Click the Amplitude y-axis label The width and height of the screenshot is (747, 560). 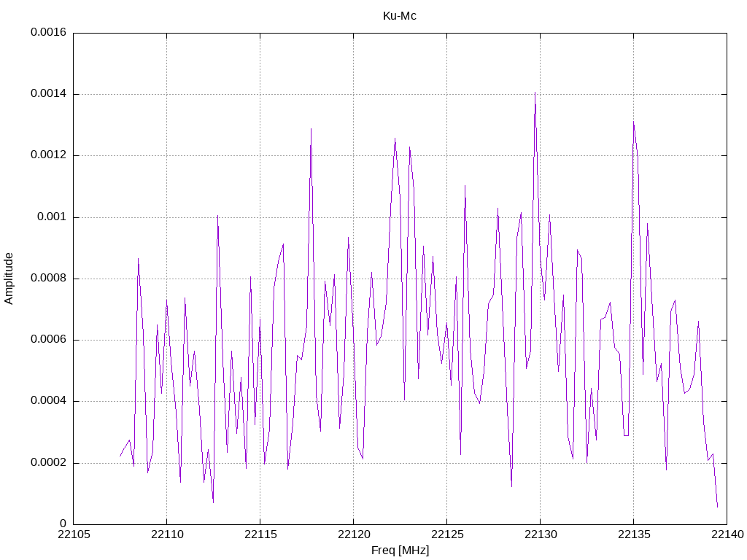[9, 279]
